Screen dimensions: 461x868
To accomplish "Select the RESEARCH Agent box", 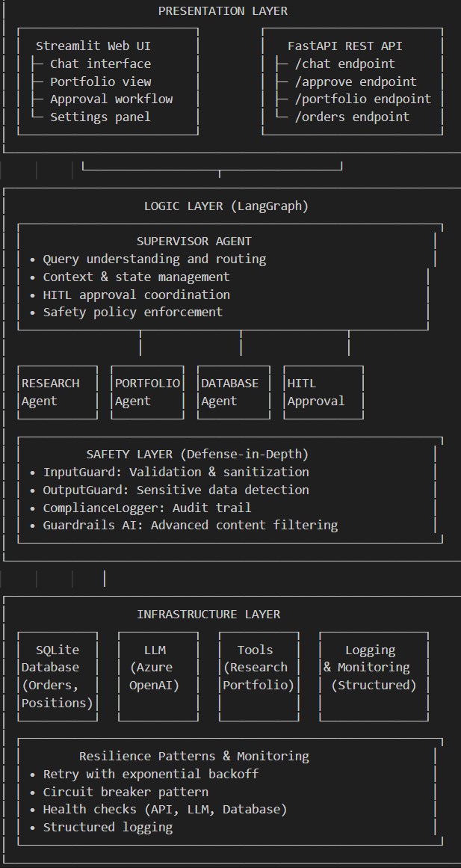I will click(58, 392).
